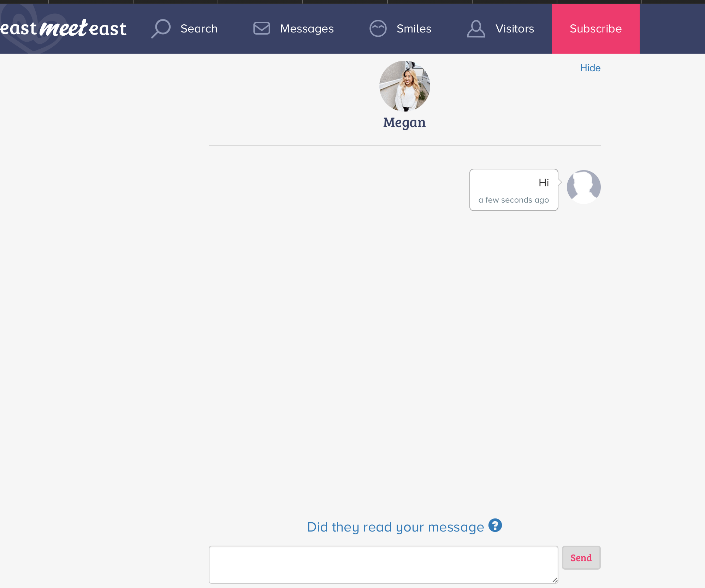The height and width of the screenshot is (588, 705).
Task: Click the envelope Messages icon
Action: pos(262,28)
